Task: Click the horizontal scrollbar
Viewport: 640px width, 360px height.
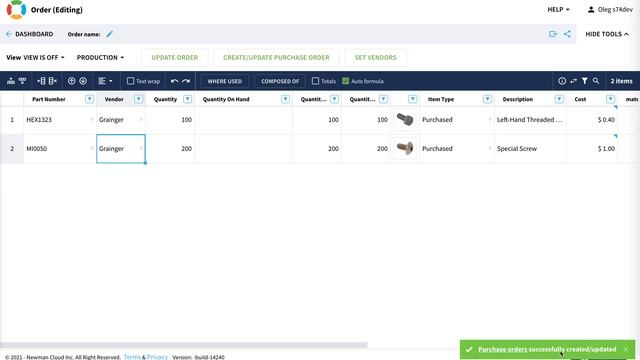Action: click(x=184, y=345)
